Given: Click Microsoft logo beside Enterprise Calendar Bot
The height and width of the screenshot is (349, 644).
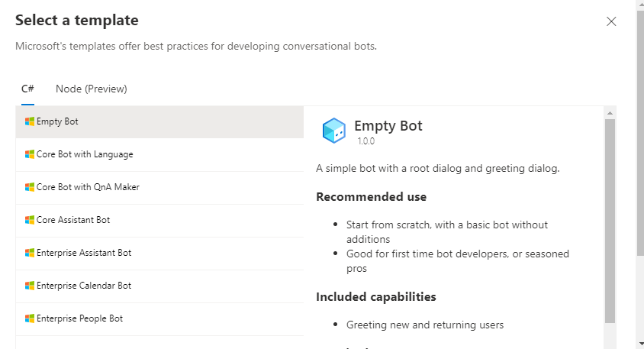Looking at the screenshot, I should 30,286.
